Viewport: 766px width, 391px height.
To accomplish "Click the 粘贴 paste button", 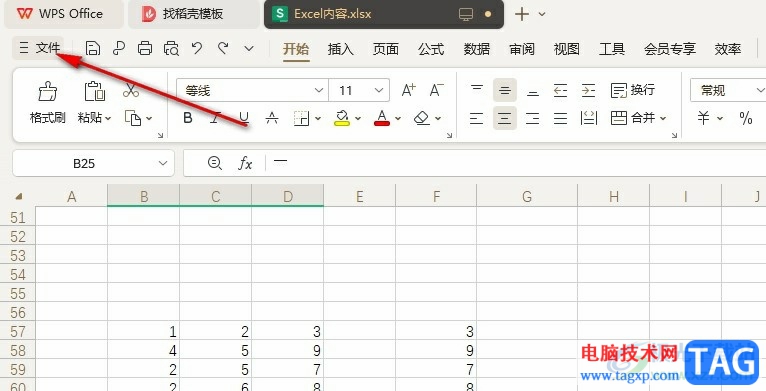I will click(x=94, y=103).
